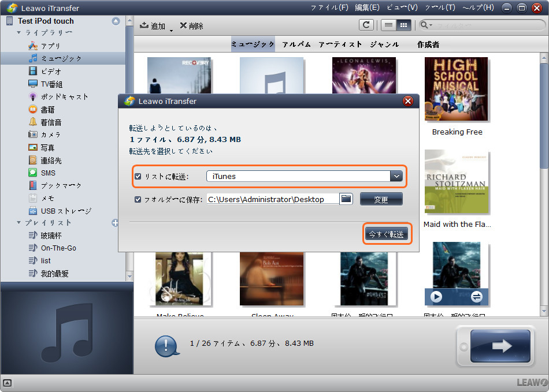Screen dimensions: 549x392
Task: Open the 写真 photos icon
Action: (32, 147)
